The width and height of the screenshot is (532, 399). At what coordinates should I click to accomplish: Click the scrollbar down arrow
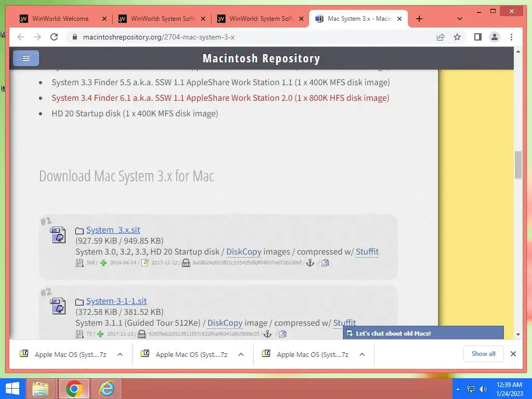pyautogui.click(x=518, y=334)
